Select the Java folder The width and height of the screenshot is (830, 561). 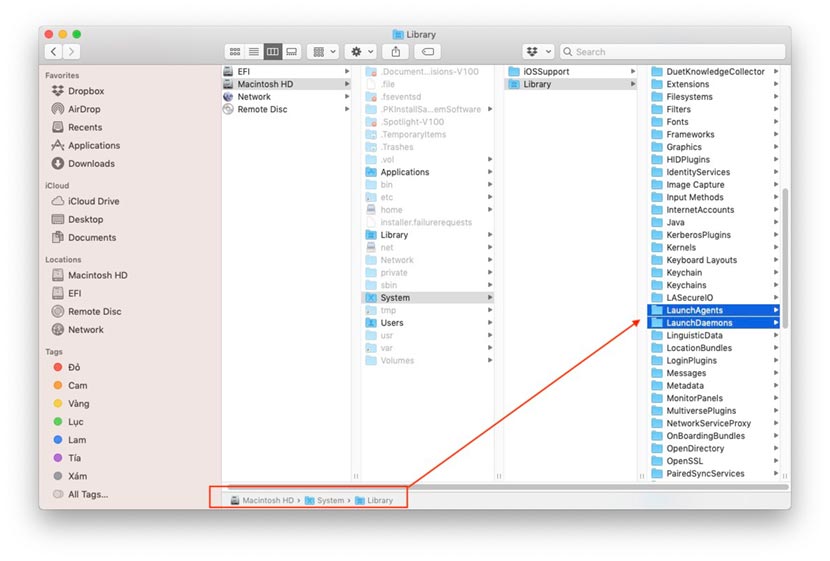pyautogui.click(x=714, y=222)
